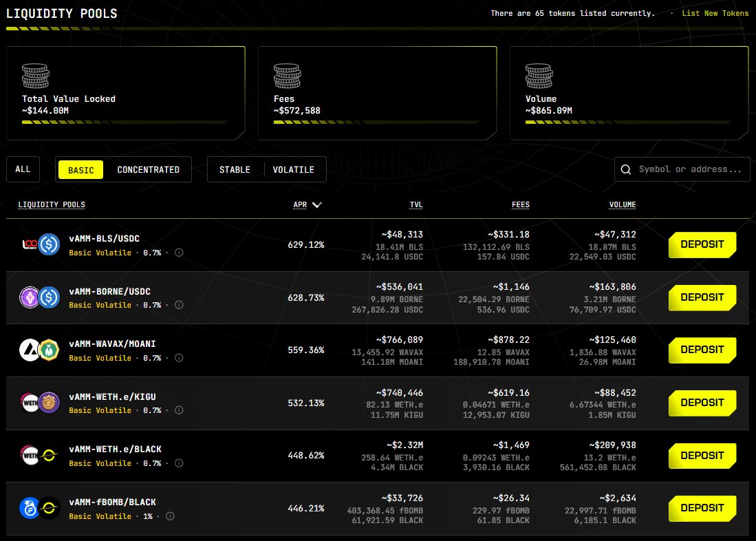
Task: Click the info icon on vAMM-WETH.e/KIGU row
Action: 179,410
